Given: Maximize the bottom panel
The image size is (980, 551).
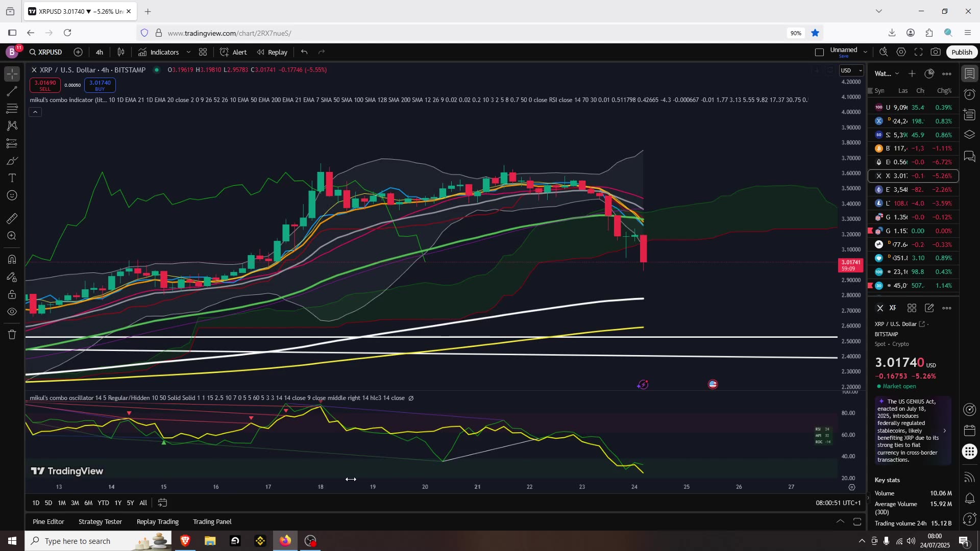Looking at the screenshot, I should pyautogui.click(x=857, y=521).
